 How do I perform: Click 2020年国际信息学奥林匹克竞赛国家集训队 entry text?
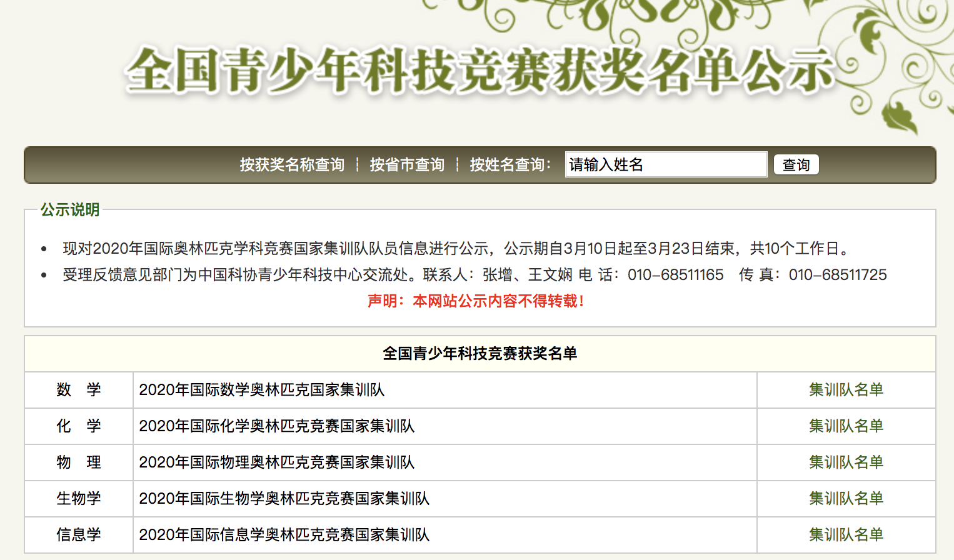[x=284, y=535]
